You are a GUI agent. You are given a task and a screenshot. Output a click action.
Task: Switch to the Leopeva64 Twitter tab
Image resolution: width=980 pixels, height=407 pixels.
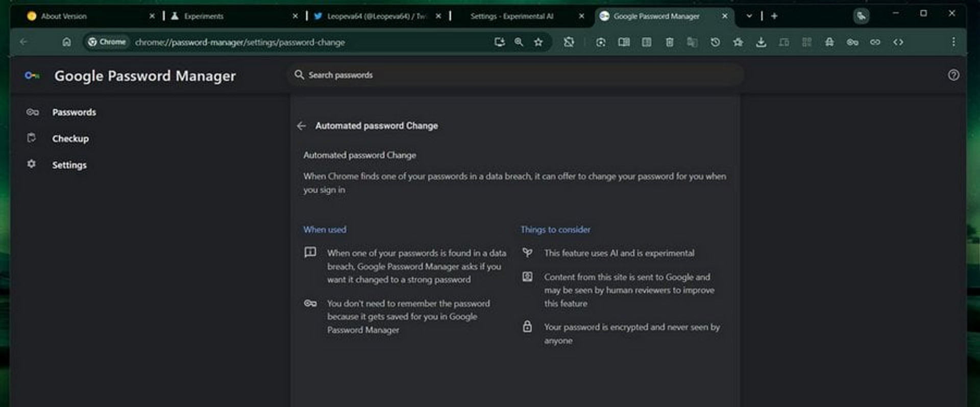click(377, 16)
